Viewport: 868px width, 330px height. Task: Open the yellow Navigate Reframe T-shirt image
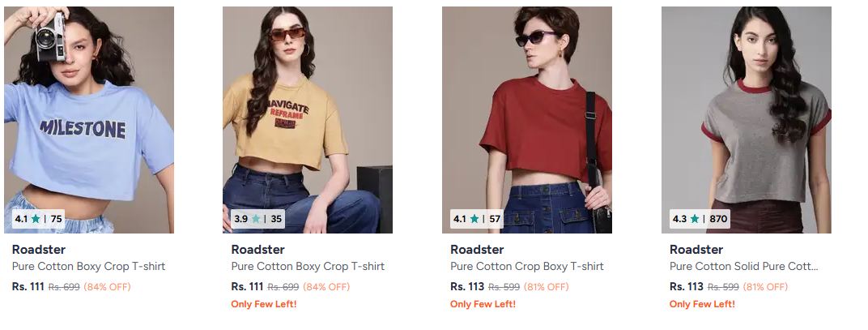point(308,120)
